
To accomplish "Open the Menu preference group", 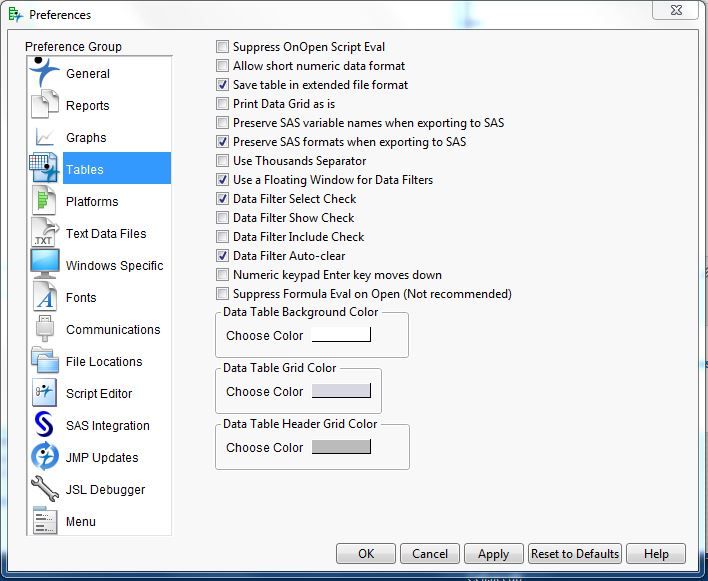I will 81,522.
